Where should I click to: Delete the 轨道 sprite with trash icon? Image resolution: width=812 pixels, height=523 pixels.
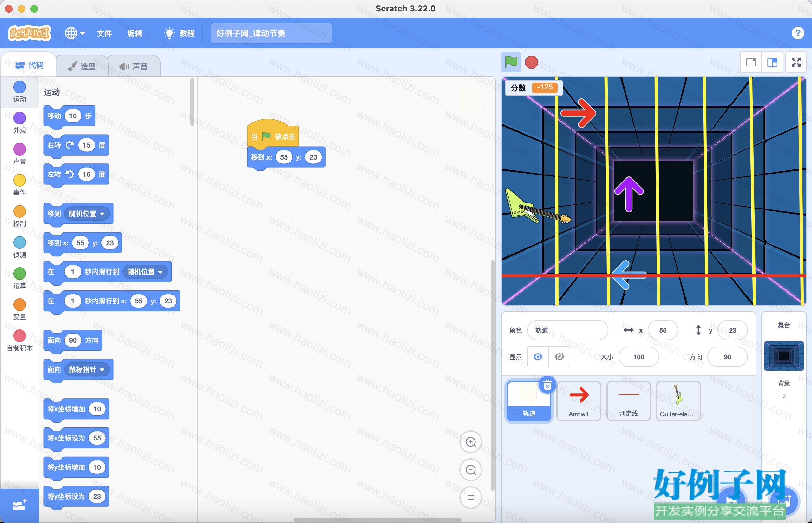point(547,385)
